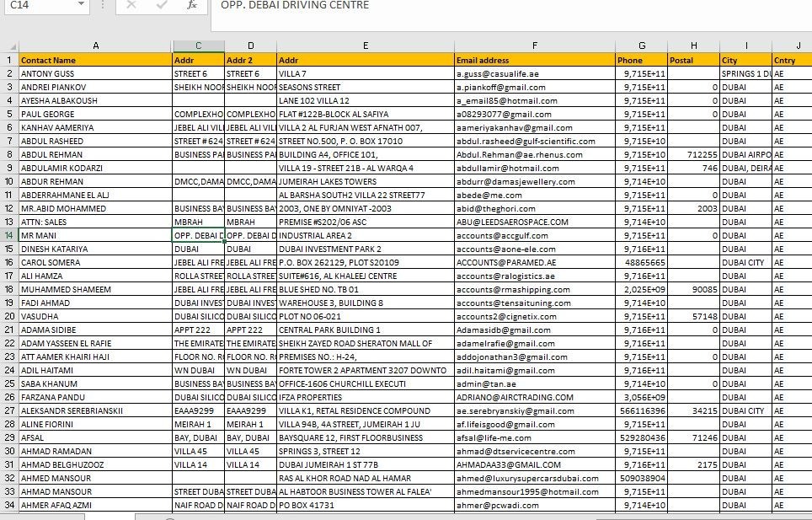This screenshot has width=812, height=520.
Task: Click email ABU@LEEDSAEROSPACE.COM
Action: [x=535, y=222]
